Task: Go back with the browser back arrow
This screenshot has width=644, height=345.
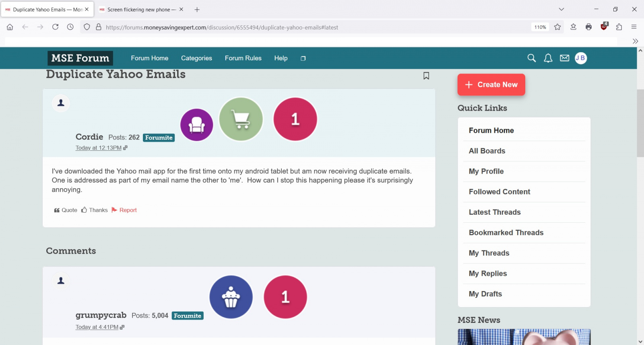Action: click(25, 27)
